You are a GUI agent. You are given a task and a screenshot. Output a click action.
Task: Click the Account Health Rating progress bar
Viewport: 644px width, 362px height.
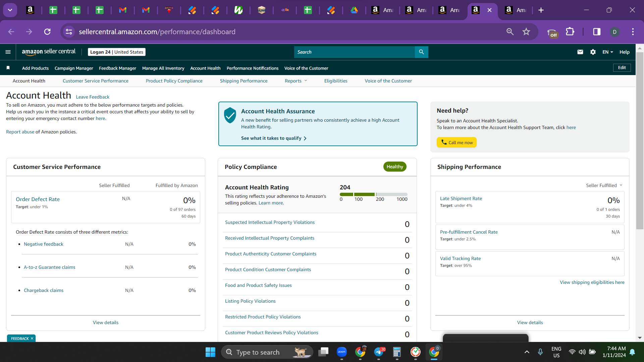tap(374, 194)
